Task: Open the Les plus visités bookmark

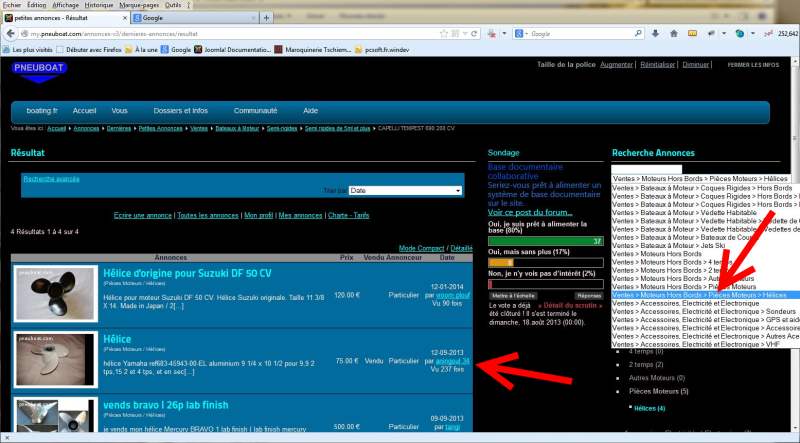Action: coord(32,49)
